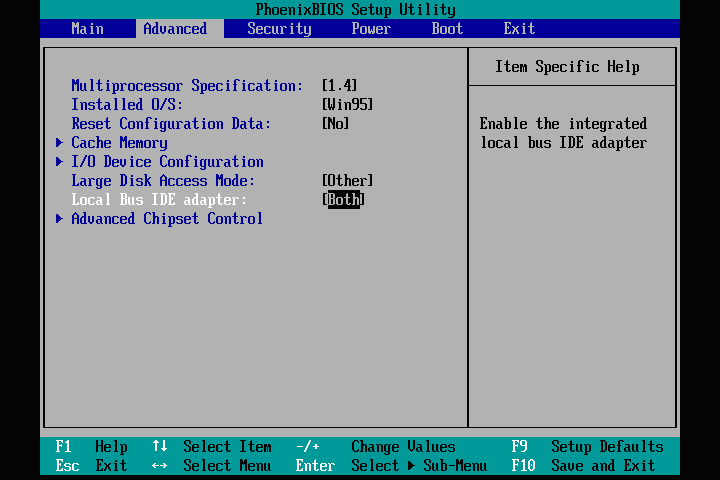Go to the Power menu tab
This screenshot has height=480, width=720.
coord(371,28)
